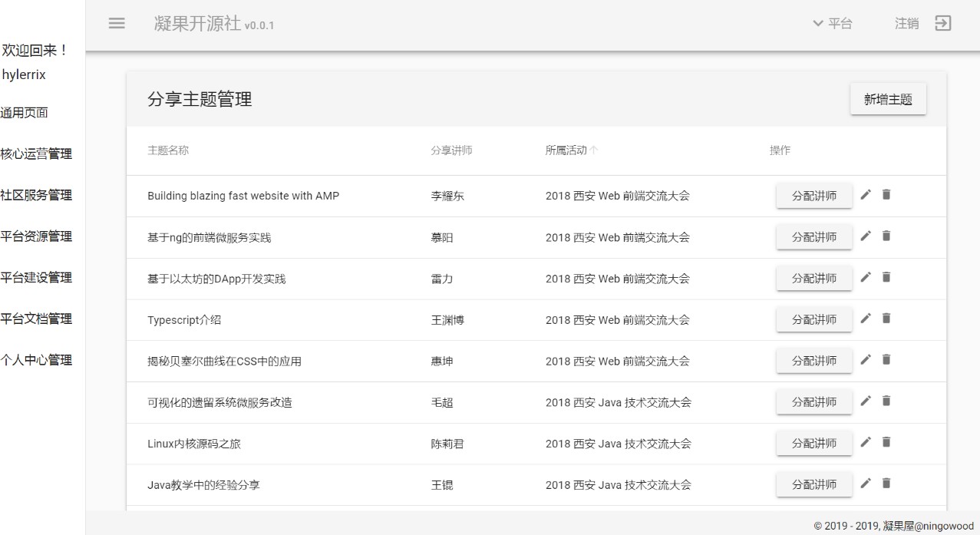Assign speaker for Typescript介绍 row
980x535 pixels.
click(x=813, y=319)
